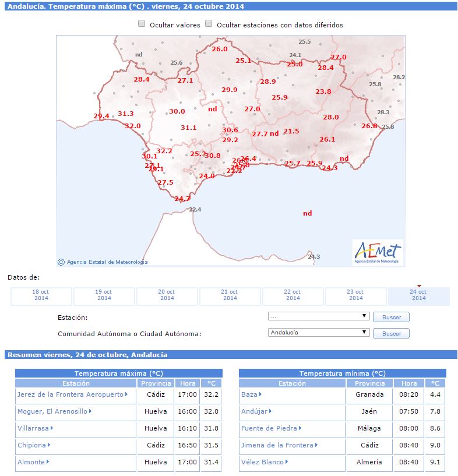The width and height of the screenshot is (458, 476).
Task: Click Buscar next to Estación
Action: point(391,317)
